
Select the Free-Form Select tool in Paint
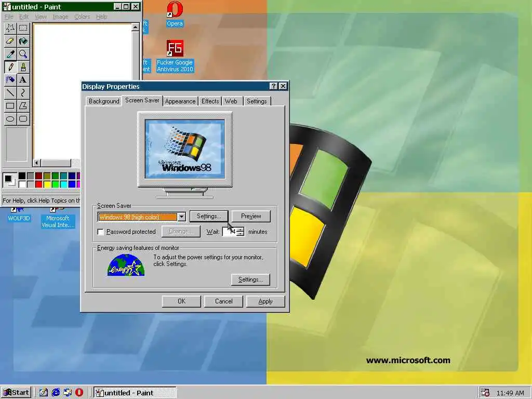(10, 28)
